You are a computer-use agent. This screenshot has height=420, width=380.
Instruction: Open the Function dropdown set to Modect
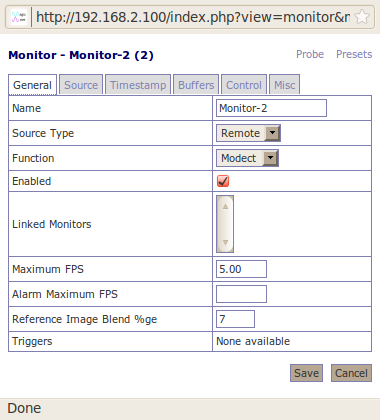(247, 158)
